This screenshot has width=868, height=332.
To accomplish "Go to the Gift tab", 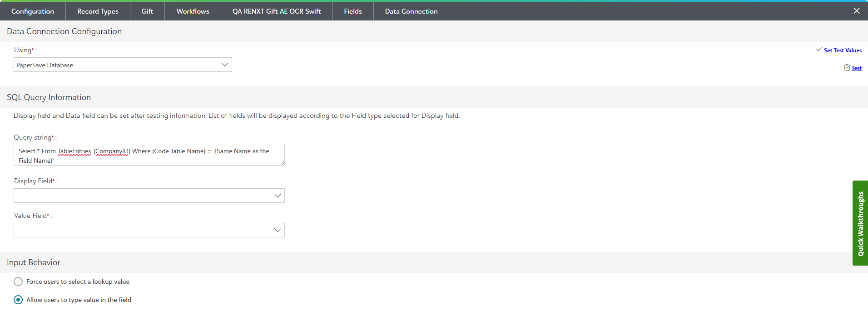I will click(x=147, y=11).
